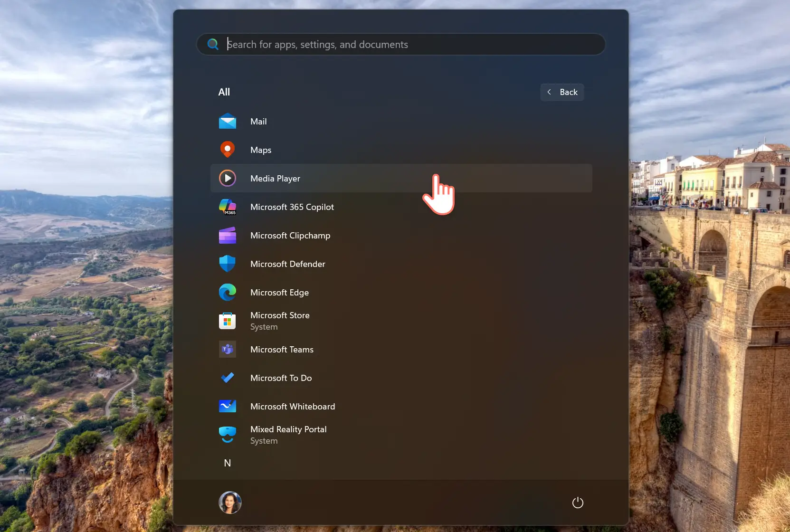Open the user account profile picture
The height and width of the screenshot is (532, 790).
point(230,503)
